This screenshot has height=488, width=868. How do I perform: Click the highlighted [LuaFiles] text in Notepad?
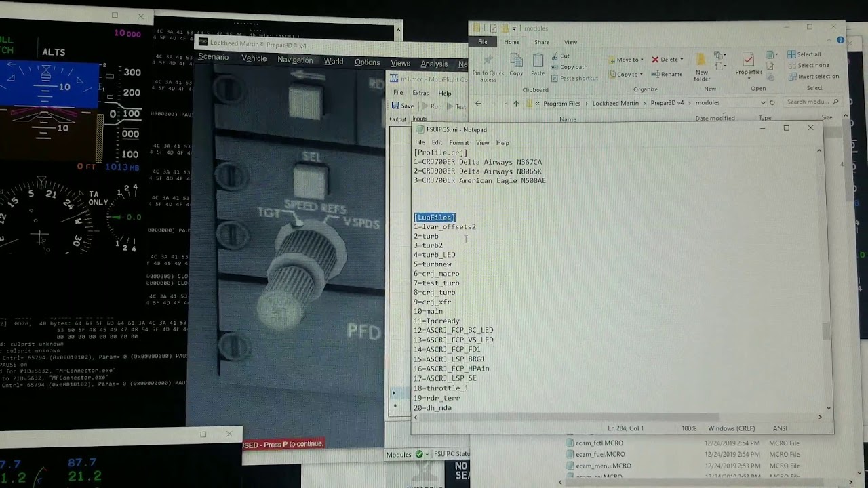[435, 218]
